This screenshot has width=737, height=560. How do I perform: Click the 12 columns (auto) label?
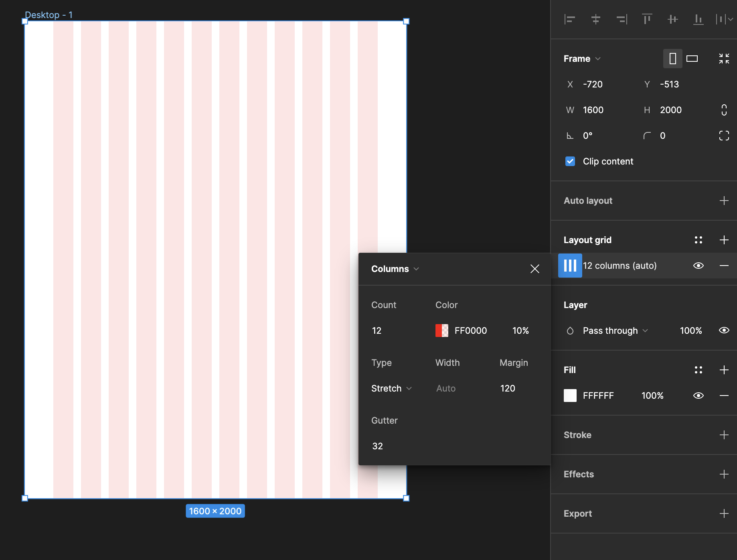620,266
